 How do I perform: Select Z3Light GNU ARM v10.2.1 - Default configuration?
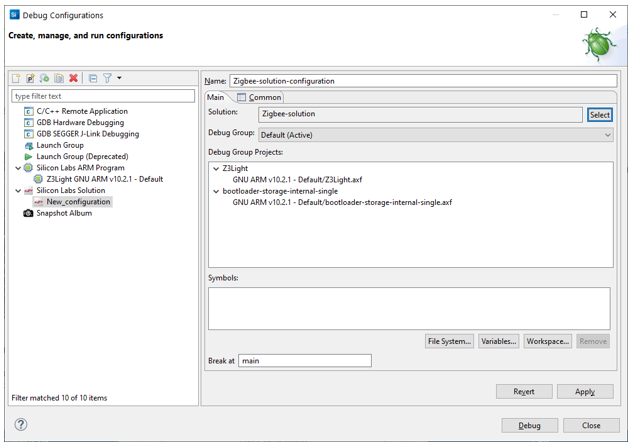(x=105, y=179)
